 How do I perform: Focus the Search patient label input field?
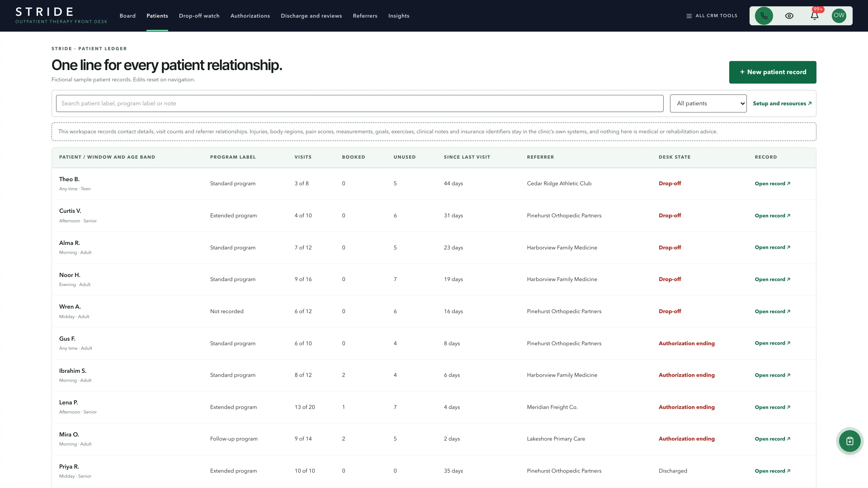360,103
